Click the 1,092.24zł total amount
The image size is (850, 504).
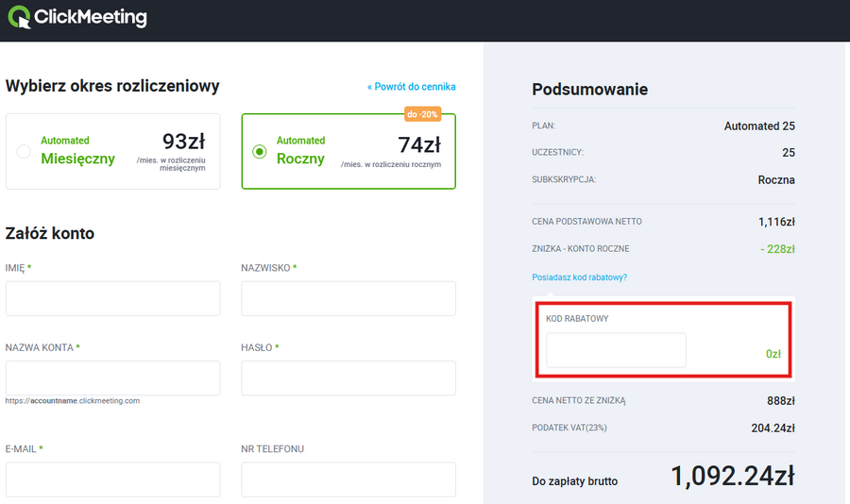coord(733,477)
